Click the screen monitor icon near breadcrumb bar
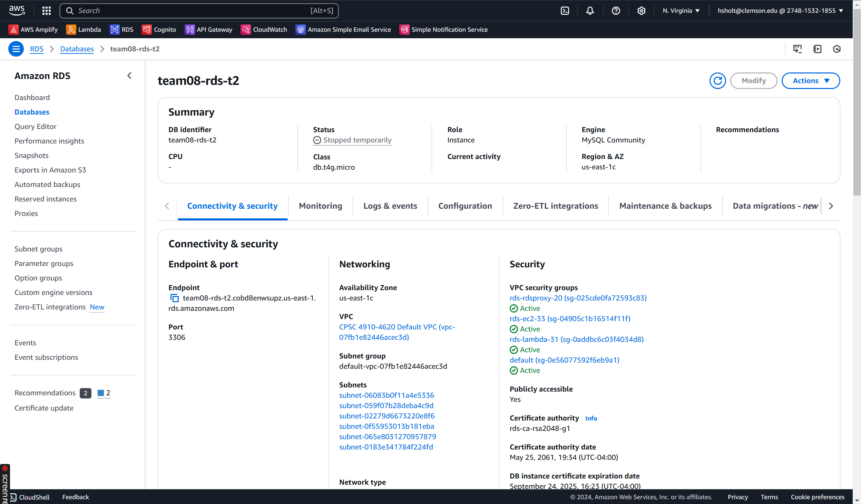 [798, 49]
